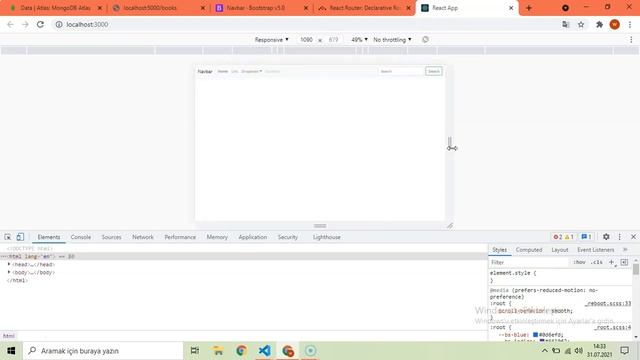640x360 pixels.
Task: Show more Styles pane tabs chevron
Action: coord(625,249)
